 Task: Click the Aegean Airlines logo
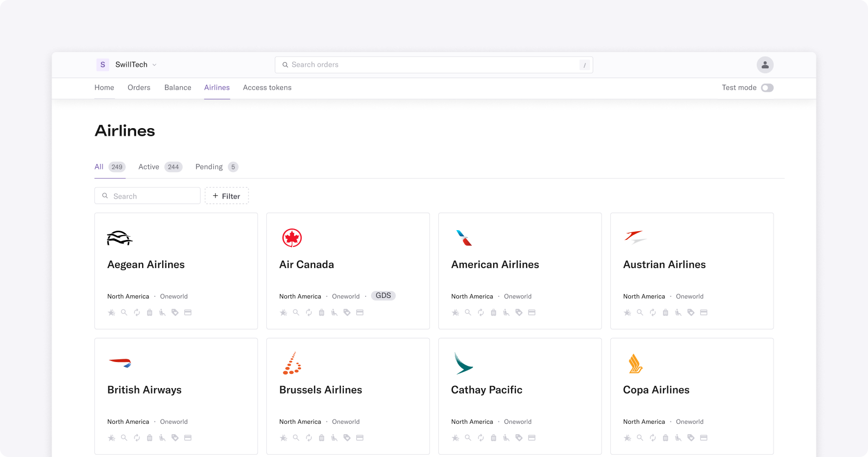point(120,238)
